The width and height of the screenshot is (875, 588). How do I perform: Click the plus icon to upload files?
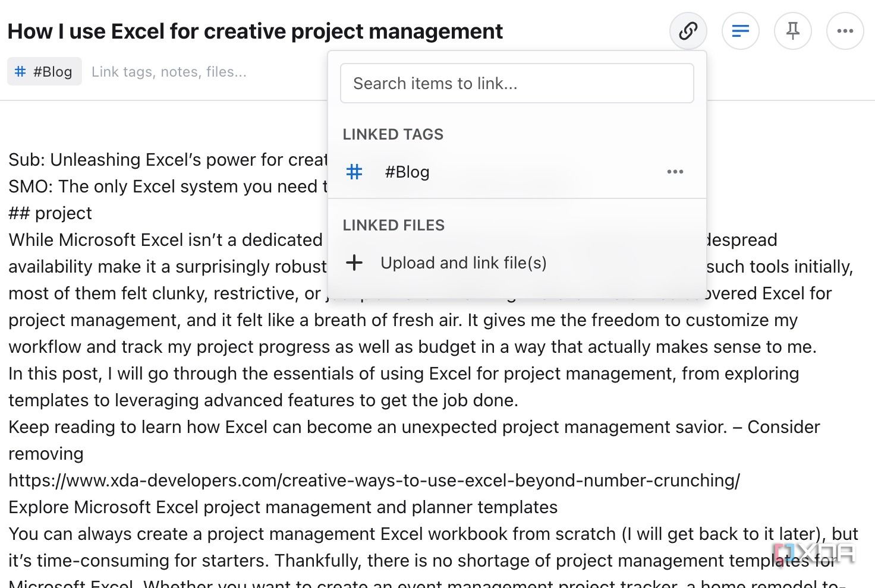coord(354,263)
